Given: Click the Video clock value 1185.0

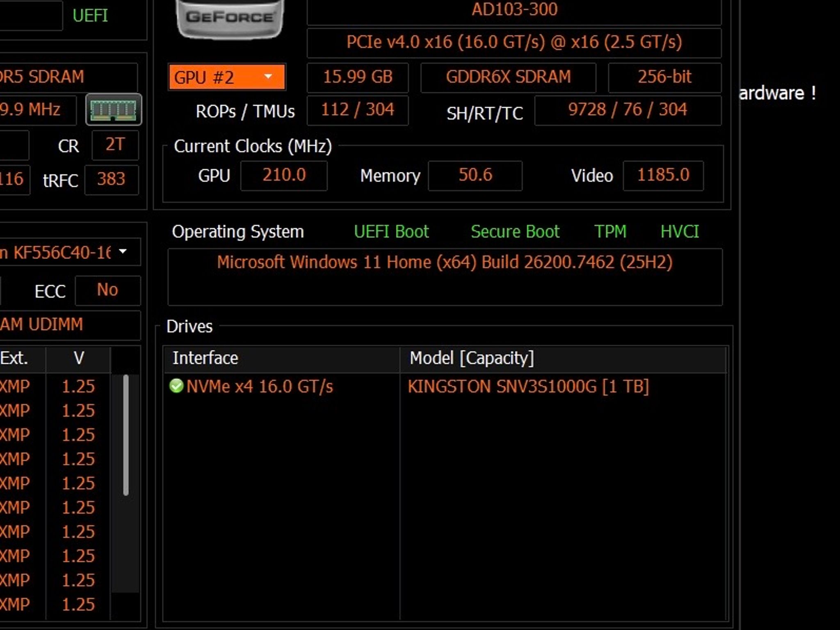Looking at the screenshot, I should point(663,176).
